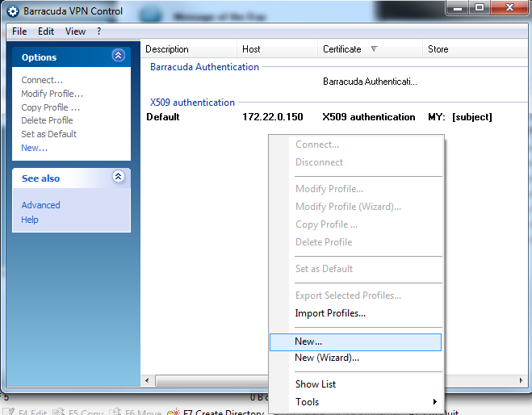
Task: Open the View menu
Action: (75, 31)
